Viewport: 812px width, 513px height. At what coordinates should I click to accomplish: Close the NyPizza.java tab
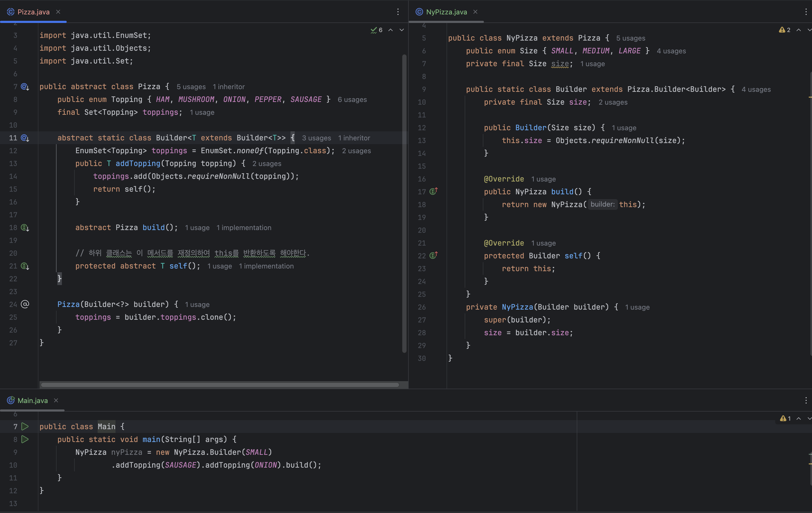(x=475, y=12)
